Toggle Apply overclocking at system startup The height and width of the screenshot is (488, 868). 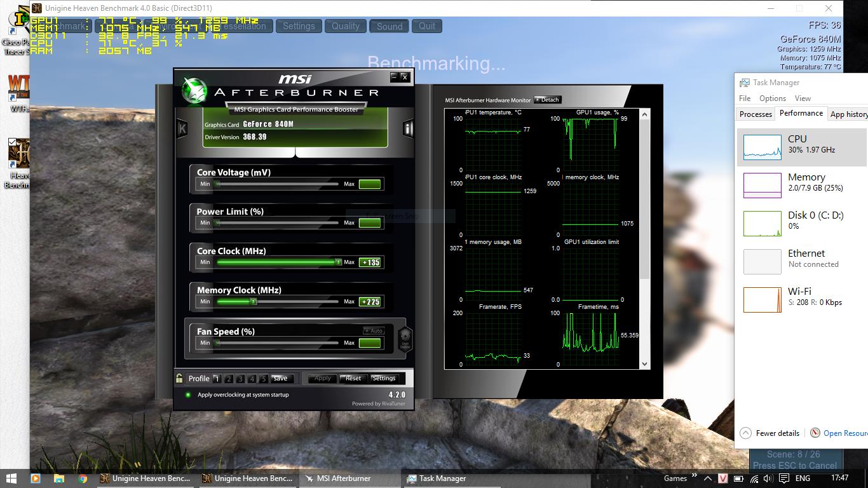[x=187, y=395]
